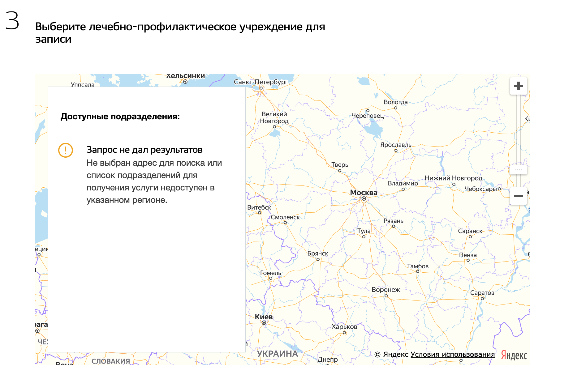Select Москва city marker on map
The width and height of the screenshot is (573, 392).
[x=364, y=198]
